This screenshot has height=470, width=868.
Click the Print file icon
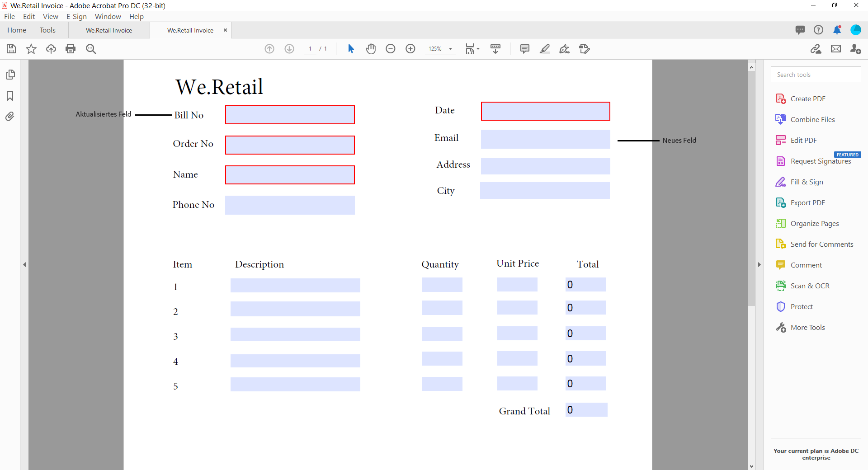click(71, 49)
